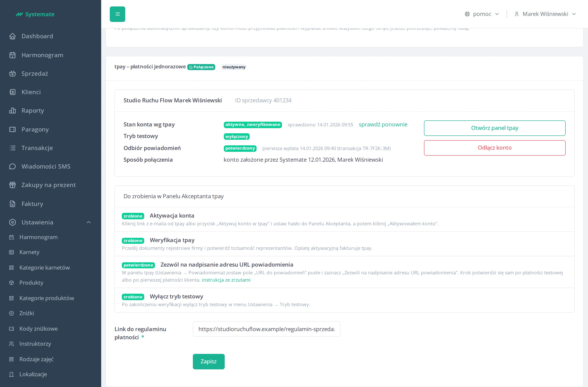Focus the Link do regulaminu płatności field

pos(266,329)
